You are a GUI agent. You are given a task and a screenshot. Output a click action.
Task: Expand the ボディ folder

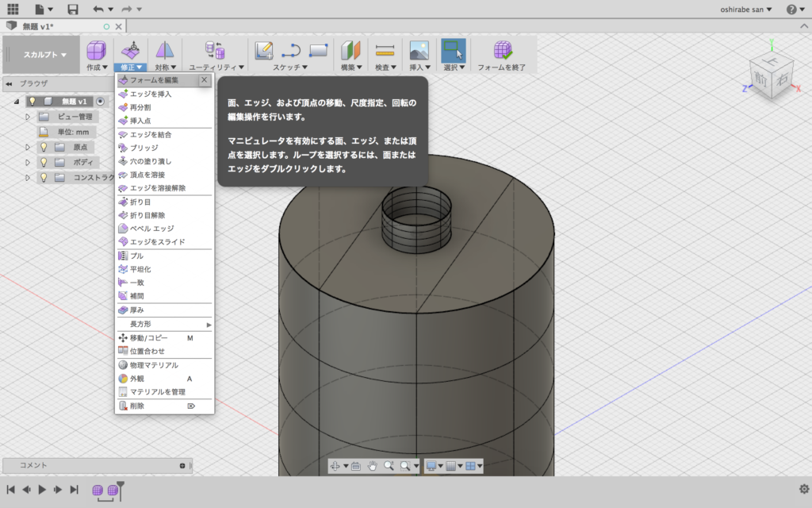click(28, 162)
